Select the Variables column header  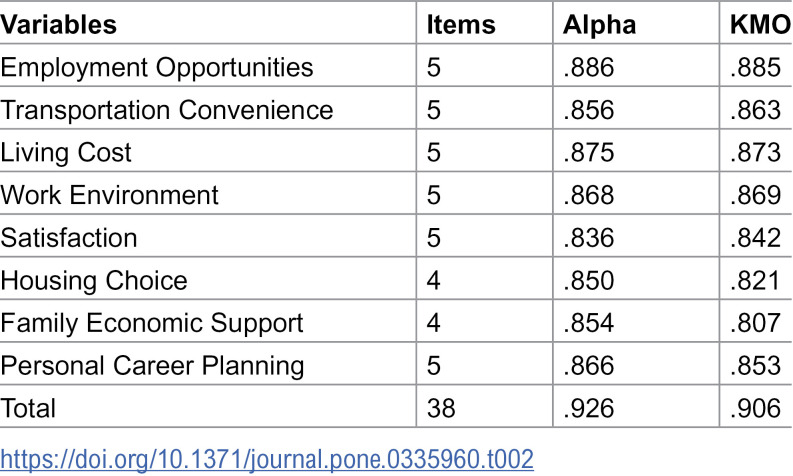[59, 24]
